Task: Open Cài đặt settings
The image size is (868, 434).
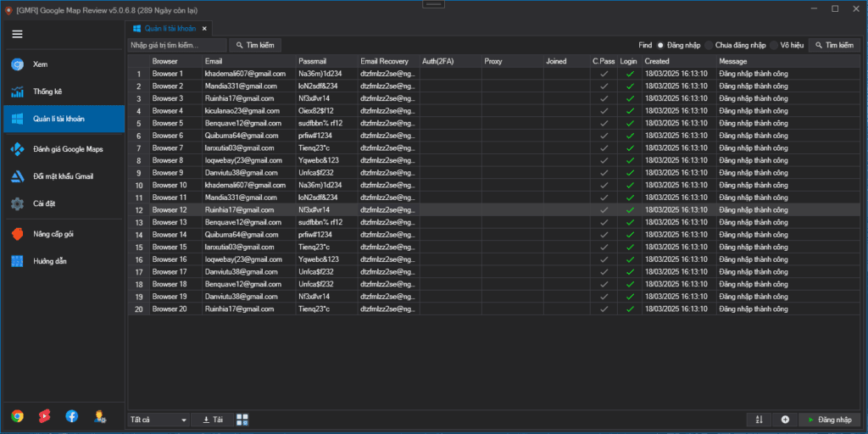Action: click(x=64, y=203)
